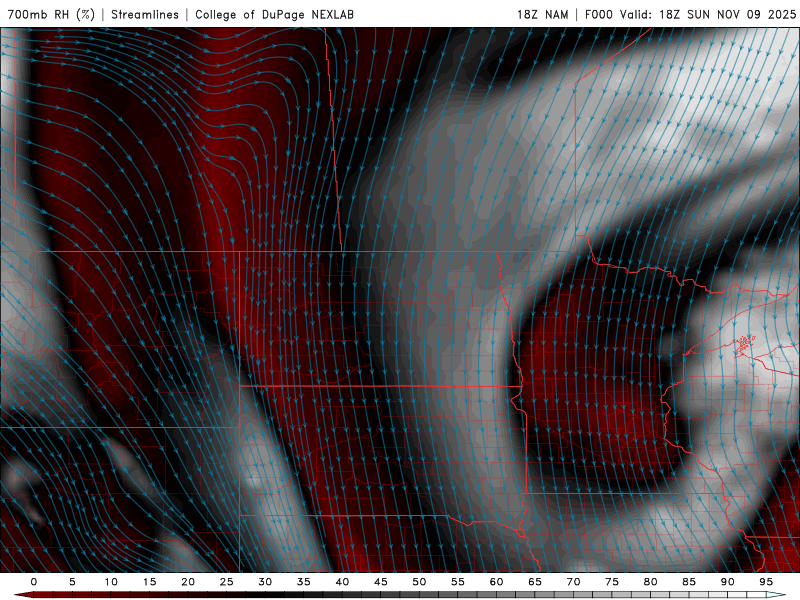
Task: Select the colorbar label "35"
Action: point(304,582)
